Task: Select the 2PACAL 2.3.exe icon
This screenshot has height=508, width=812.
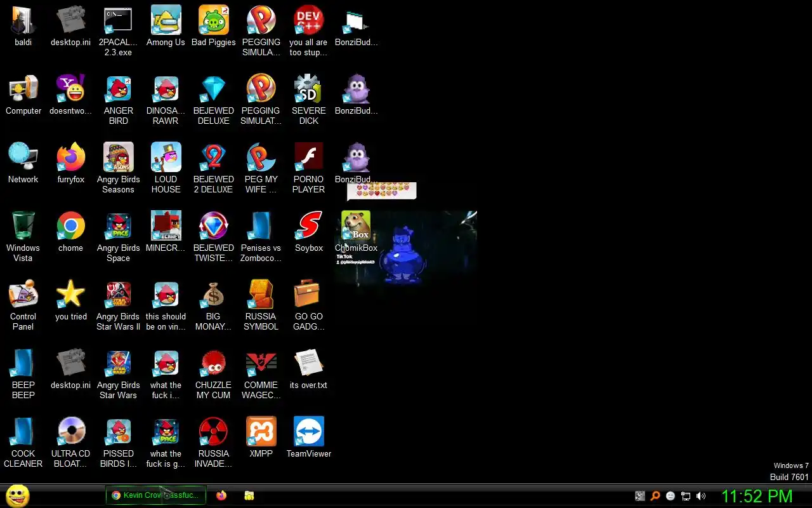Action: click(x=118, y=20)
